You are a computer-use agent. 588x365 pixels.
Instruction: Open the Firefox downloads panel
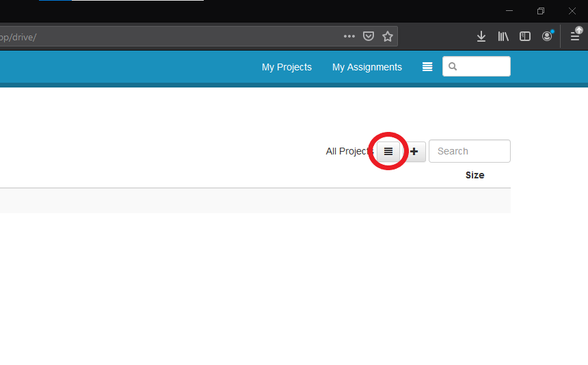[x=481, y=36]
